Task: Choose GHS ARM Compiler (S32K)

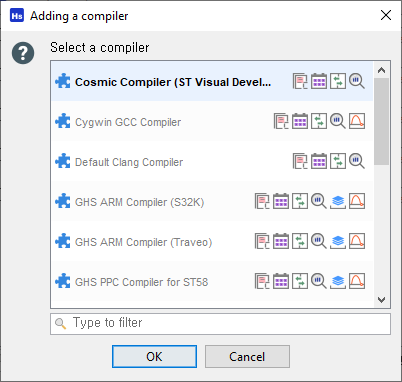Action: point(212,201)
